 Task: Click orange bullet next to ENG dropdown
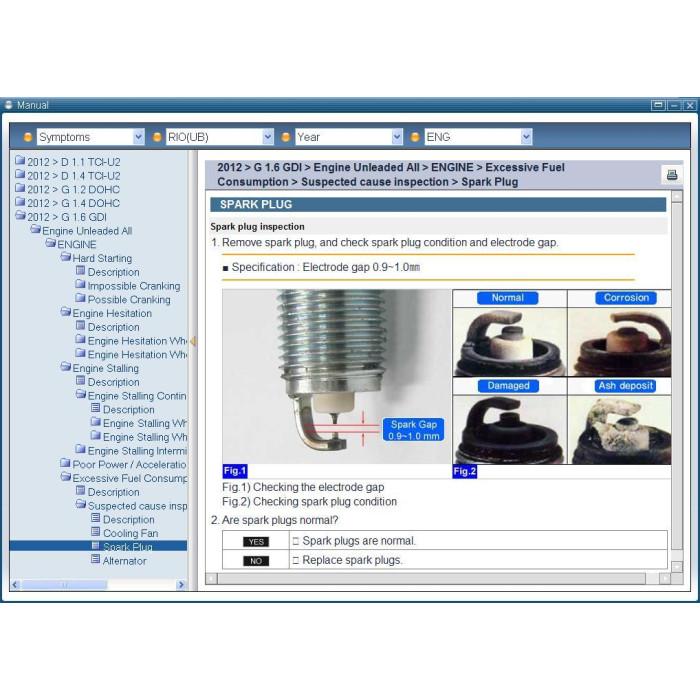click(415, 137)
